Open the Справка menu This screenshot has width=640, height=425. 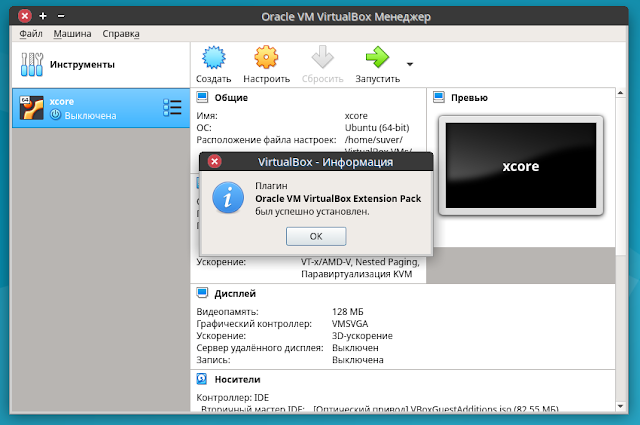(121, 33)
